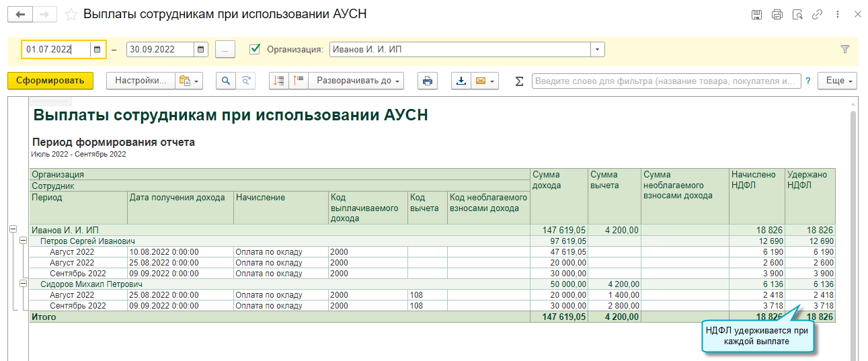
Task: Click the toolbar printer icon
Action: pos(427,81)
